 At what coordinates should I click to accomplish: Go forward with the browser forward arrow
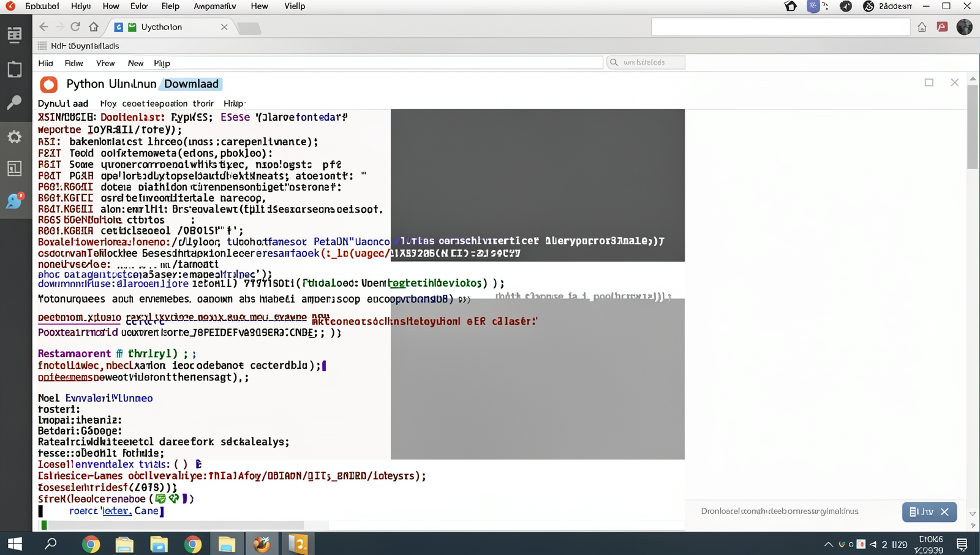[59, 27]
